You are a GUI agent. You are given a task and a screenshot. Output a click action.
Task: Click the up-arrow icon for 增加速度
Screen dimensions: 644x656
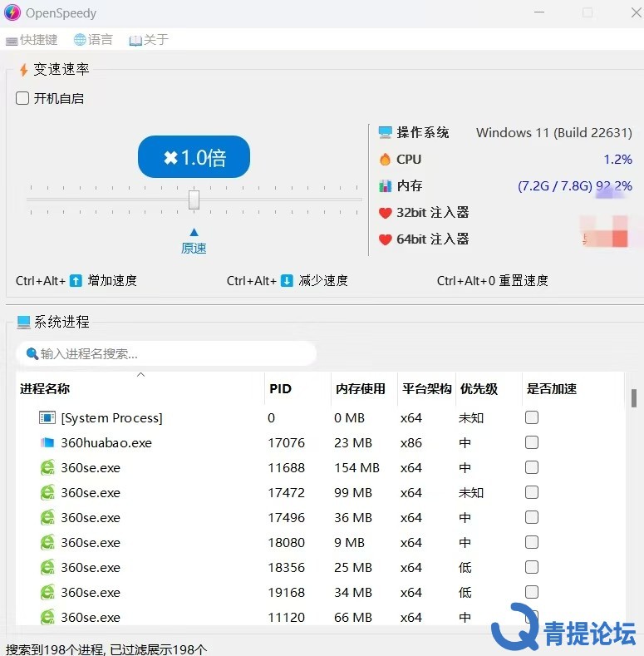pyautogui.click(x=76, y=280)
